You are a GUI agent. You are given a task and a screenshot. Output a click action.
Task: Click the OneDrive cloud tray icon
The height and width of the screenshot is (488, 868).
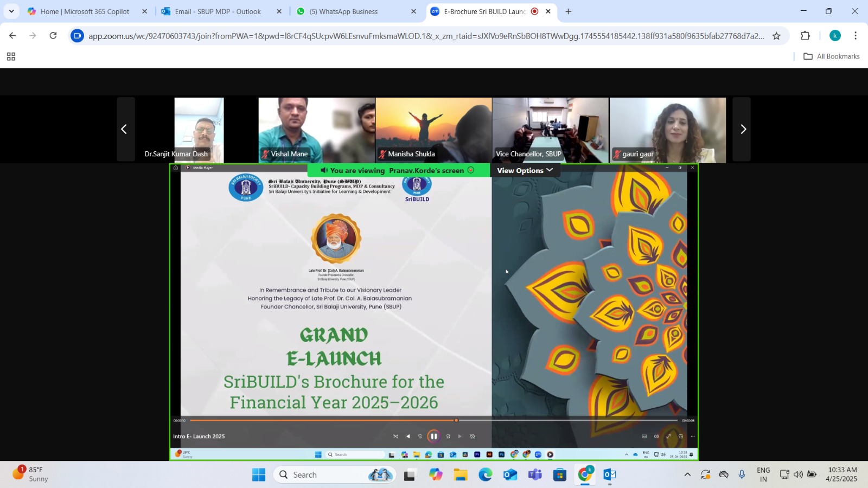(x=724, y=474)
